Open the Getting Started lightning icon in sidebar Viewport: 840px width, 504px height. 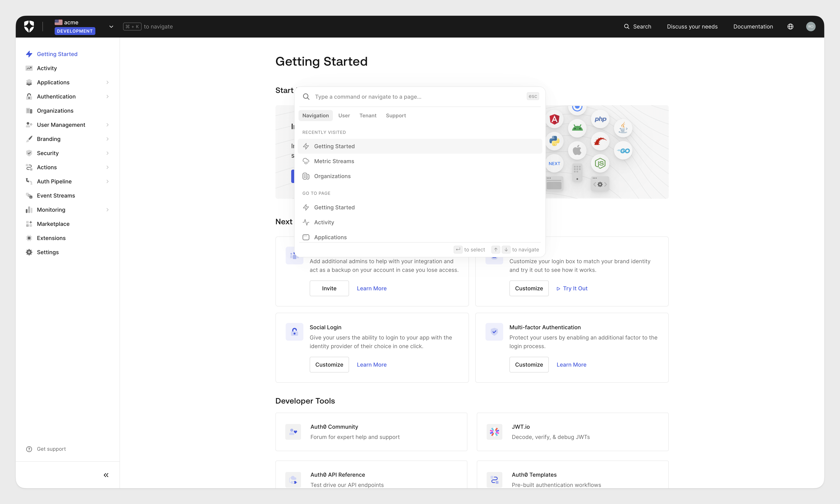coord(29,54)
